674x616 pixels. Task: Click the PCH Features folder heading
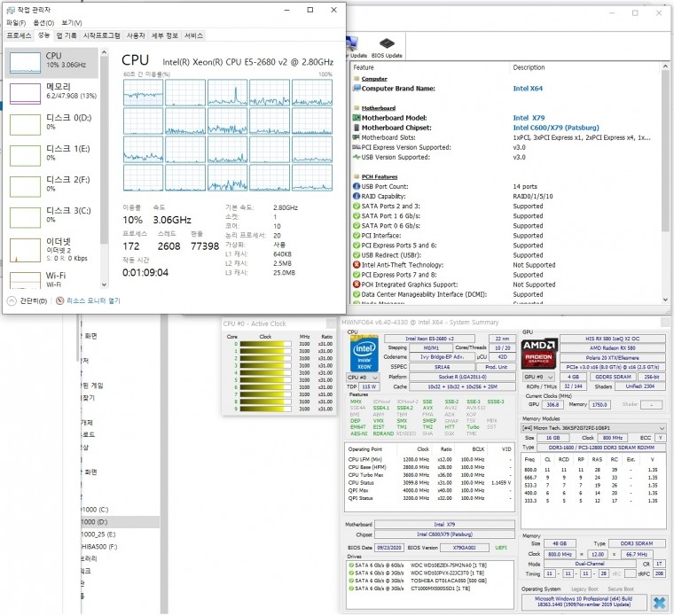pos(380,176)
